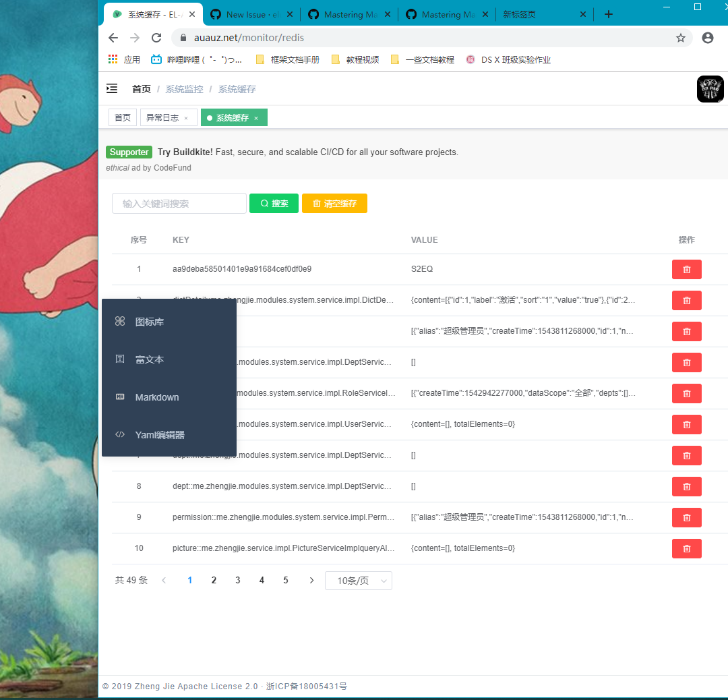
Task: Close the 异常日志 tag
Action: tap(186, 118)
